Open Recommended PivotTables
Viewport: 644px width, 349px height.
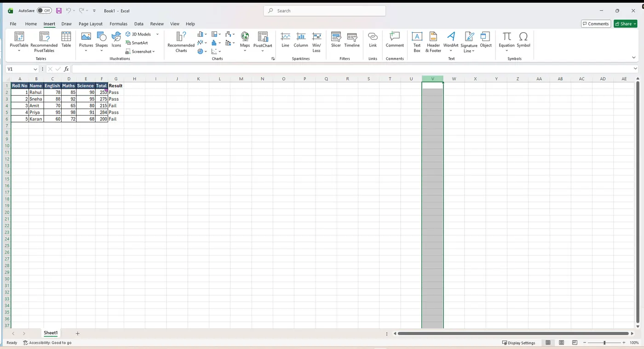click(44, 41)
